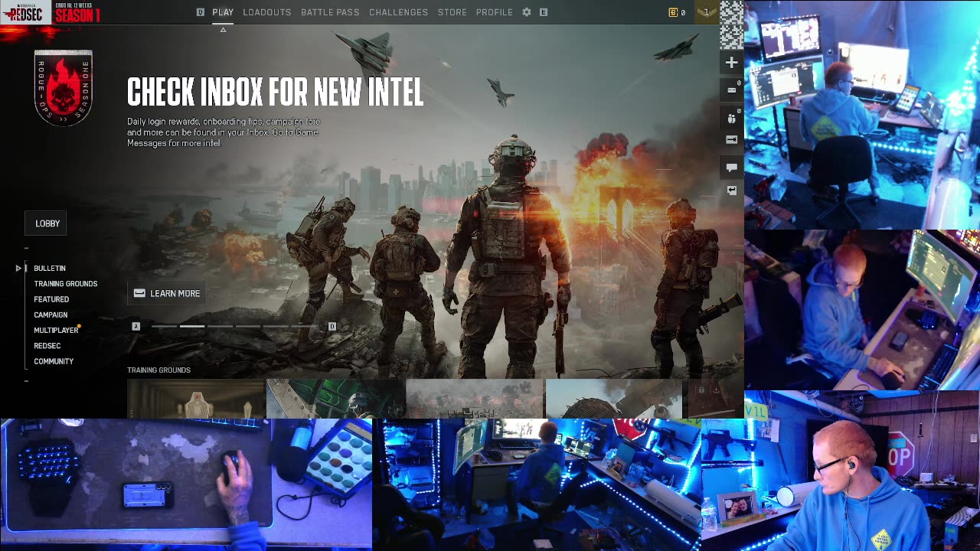Go to the CHALLENGES tab
The width and height of the screenshot is (980, 551).
399,12
